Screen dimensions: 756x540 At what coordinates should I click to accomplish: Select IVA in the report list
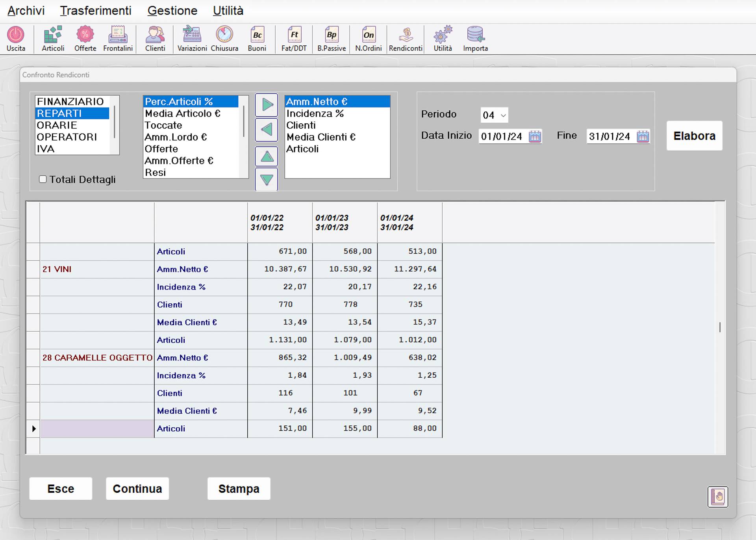[x=72, y=149]
